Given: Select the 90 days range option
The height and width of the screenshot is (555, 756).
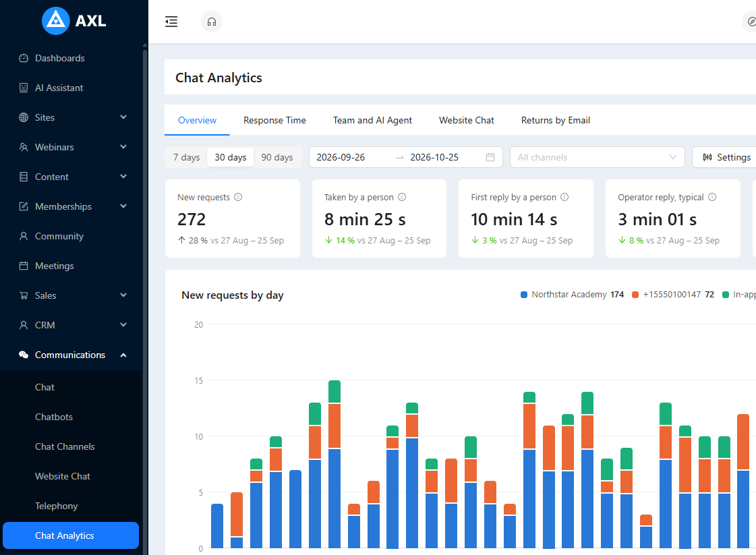Looking at the screenshot, I should click(277, 157).
